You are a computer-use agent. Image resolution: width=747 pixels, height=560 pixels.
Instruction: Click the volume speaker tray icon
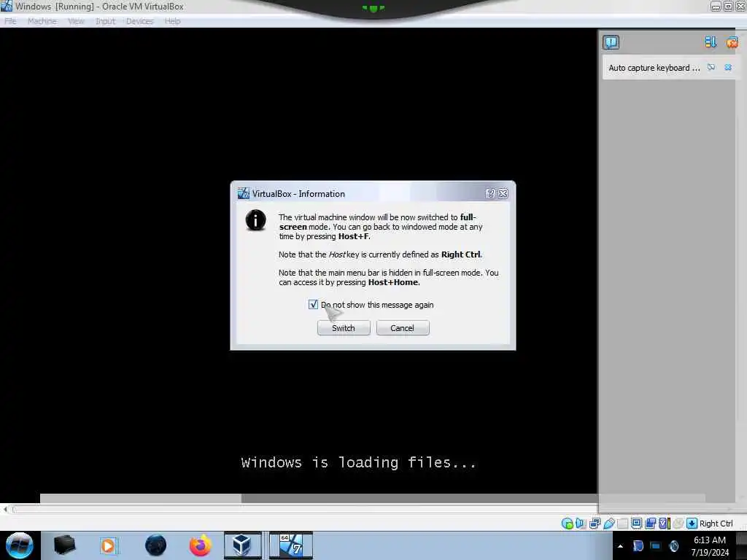673,546
